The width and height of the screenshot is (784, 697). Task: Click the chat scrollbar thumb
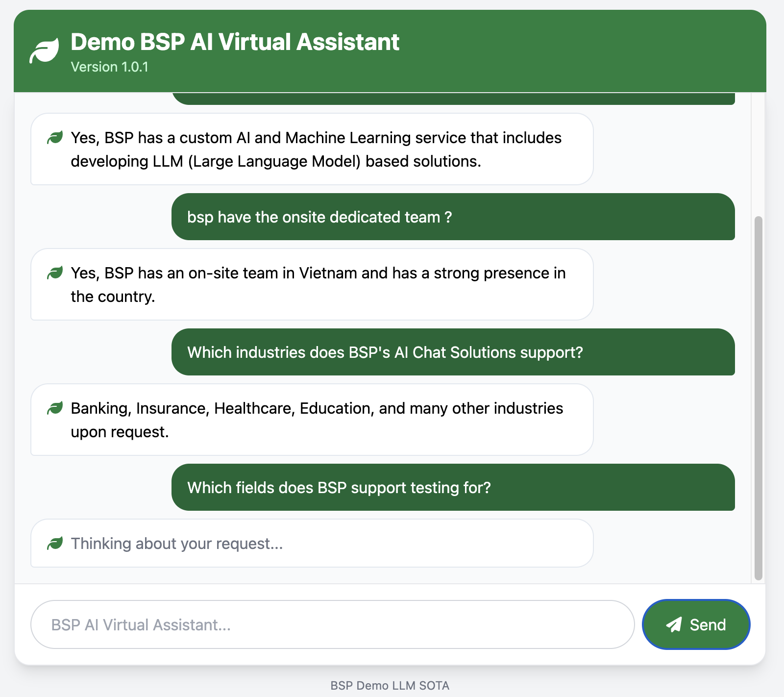(759, 398)
